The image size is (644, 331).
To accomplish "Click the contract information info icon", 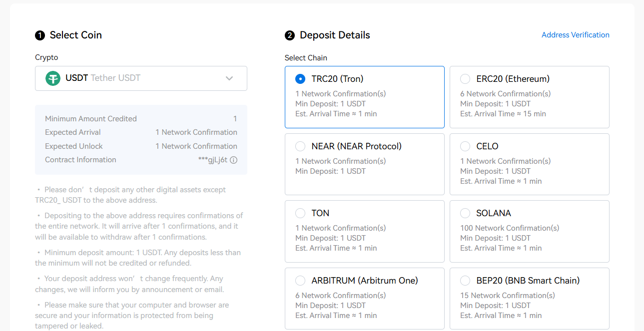I will click(x=233, y=160).
